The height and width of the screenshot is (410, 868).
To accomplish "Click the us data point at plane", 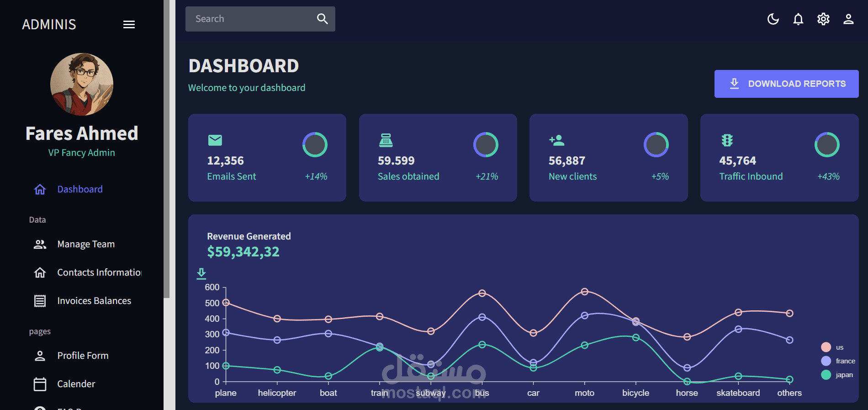I will (x=226, y=303).
